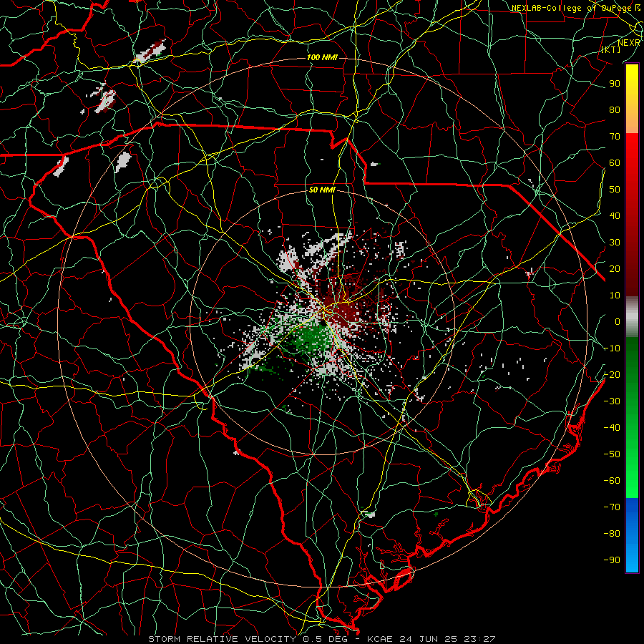Click the -40 value on velocity scale
The height and width of the screenshot is (644, 644).
pos(612,428)
